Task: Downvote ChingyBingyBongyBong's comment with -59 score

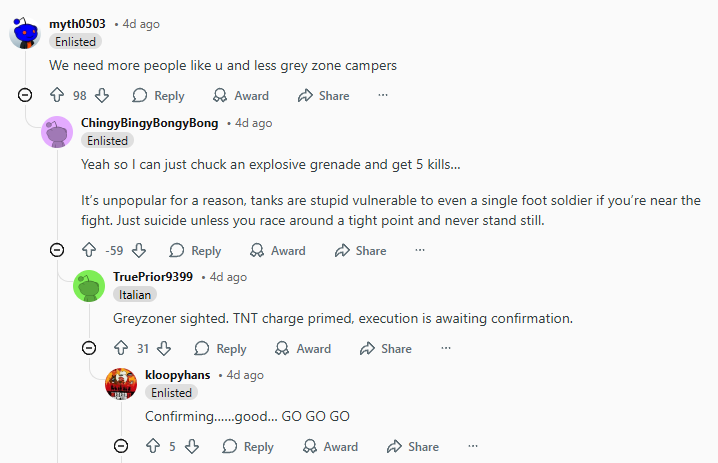Action: point(139,251)
